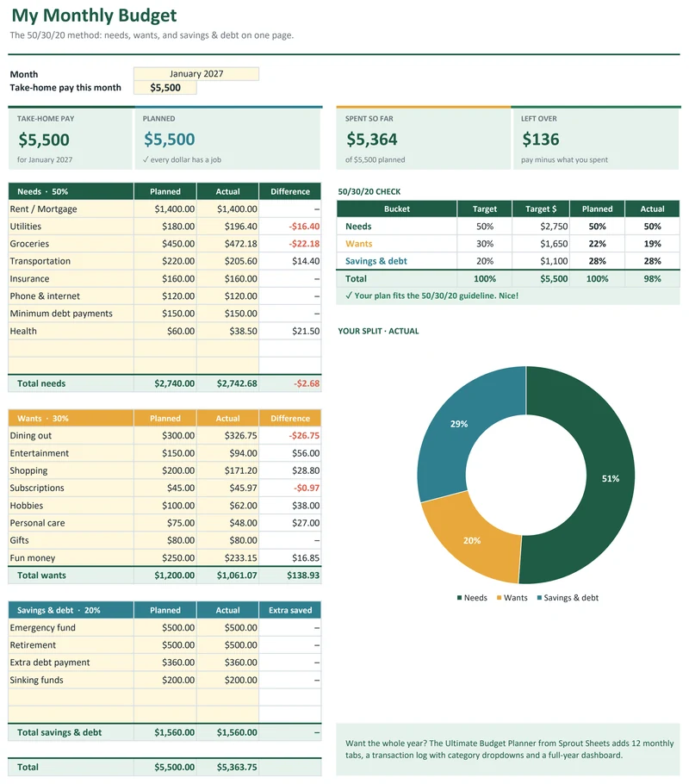Select the Savings & debt · 20% header
The width and height of the screenshot is (689, 784).
coord(71,610)
